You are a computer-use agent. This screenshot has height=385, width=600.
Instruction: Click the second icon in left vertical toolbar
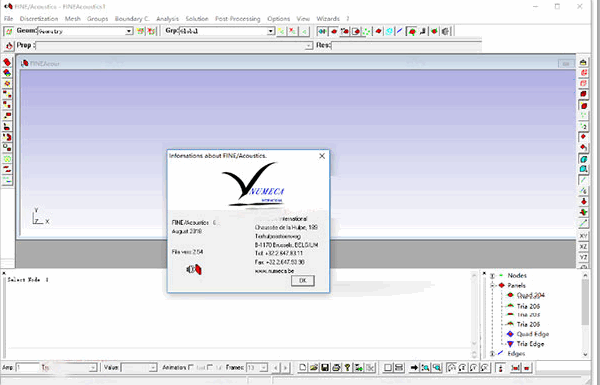7,73
